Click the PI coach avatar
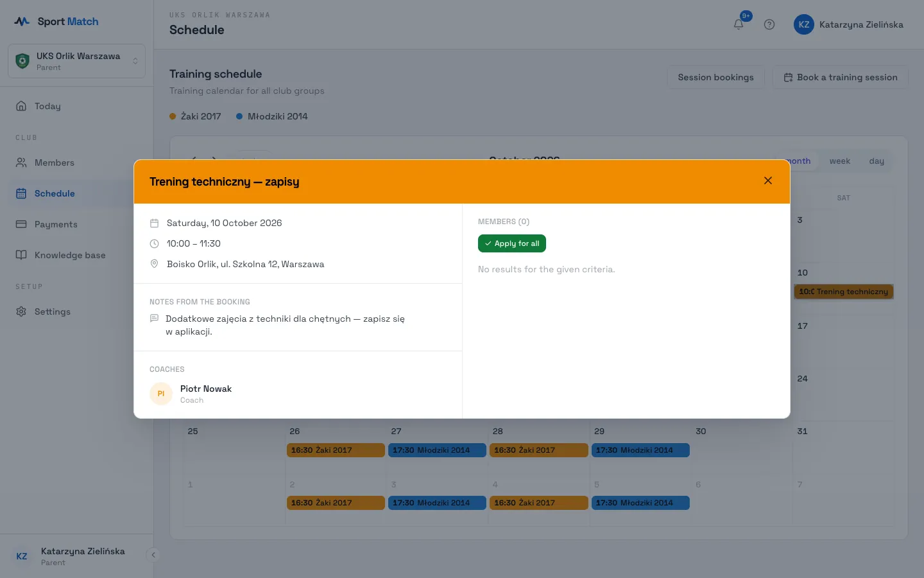 [x=161, y=394]
